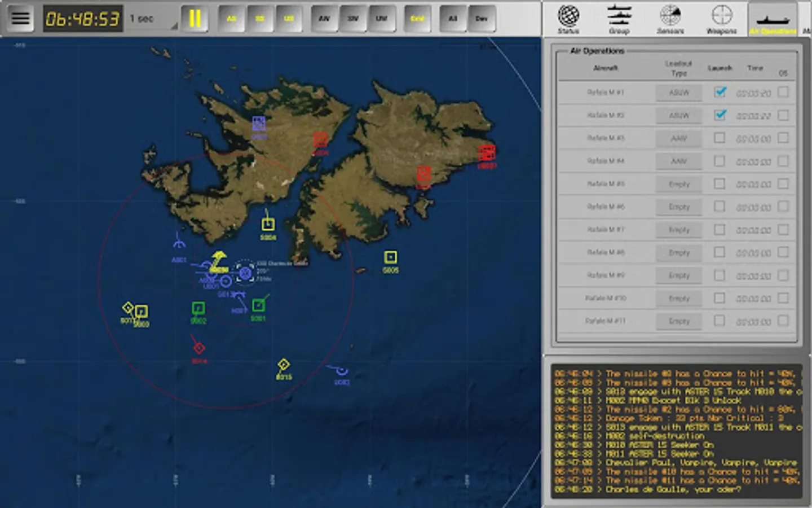This screenshot has height=508, width=812.
Task: Open the Group ships panel
Action: point(619,19)
